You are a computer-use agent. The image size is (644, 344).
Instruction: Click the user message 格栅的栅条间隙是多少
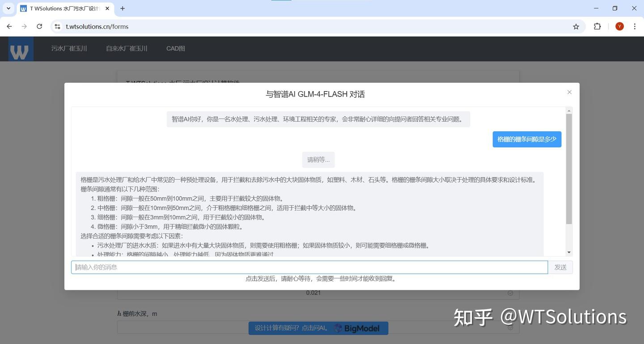(x=527, y=139)
